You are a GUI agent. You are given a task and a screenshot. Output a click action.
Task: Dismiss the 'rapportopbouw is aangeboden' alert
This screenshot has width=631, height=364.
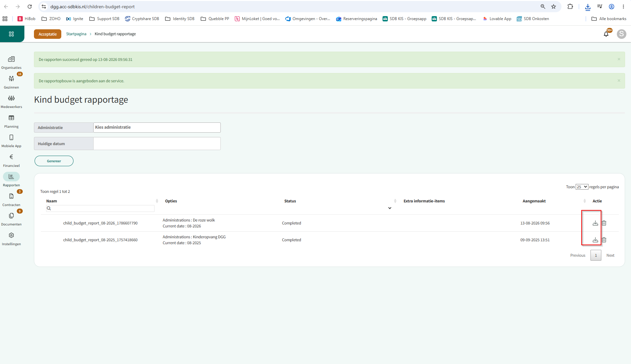pyautogui.click(x=619, y=81)
